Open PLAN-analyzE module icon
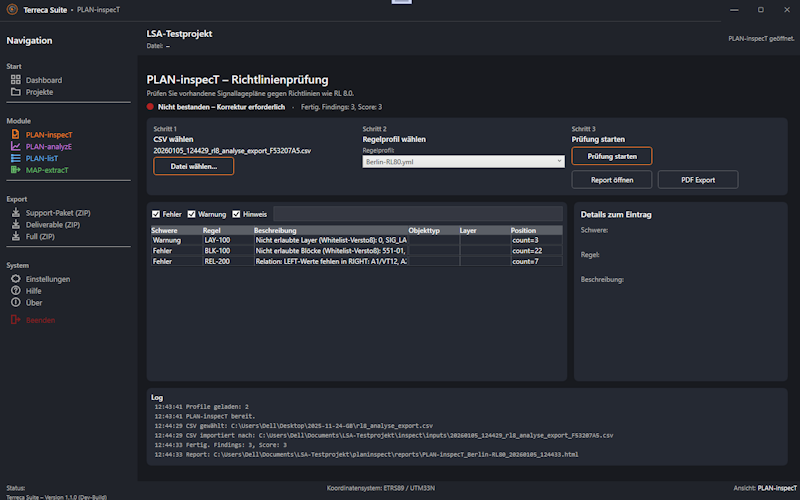Image resolution: width=800 pixels, height=500 pixels. point(15,146)
